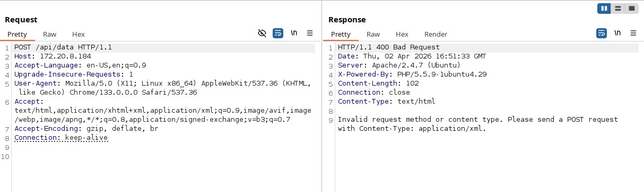Click the Response panel title
The image size is (644, 192).
347,20
